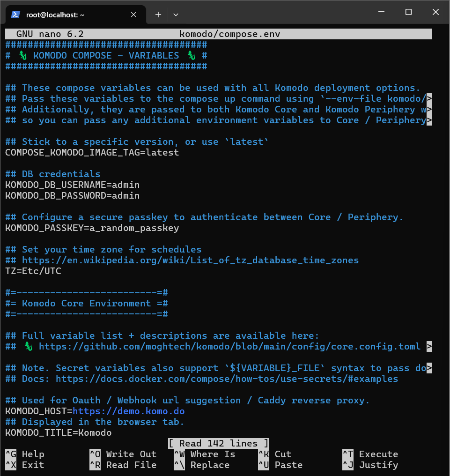
Task: Click the wikipedia tz database time zones URL
Action: click(x=190, y=260)
